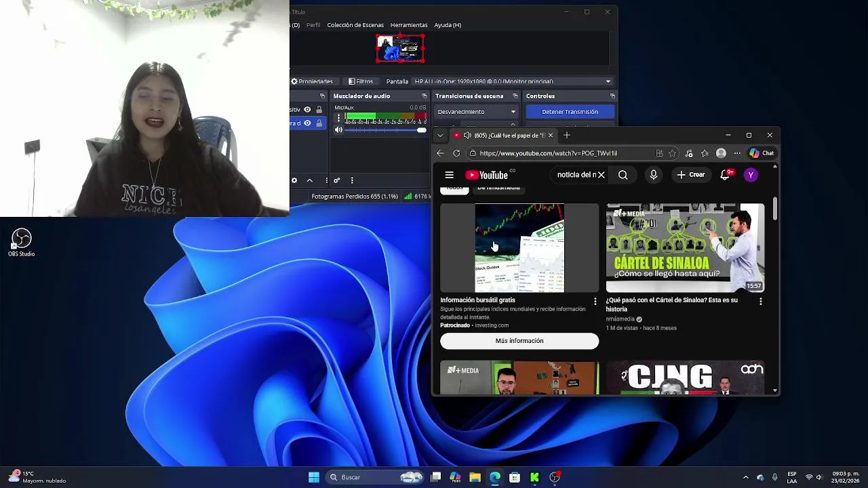The image size is (868, 488).
Task: Open a new Edge tab
Action: [x=566, y=135]
